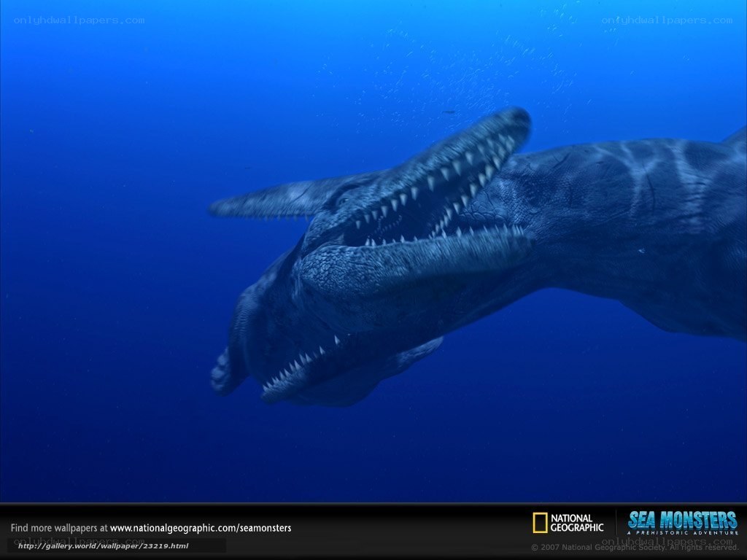747x560 pixels.
Task: Open the gallery.world wallpaper URL
Action: 104,545
